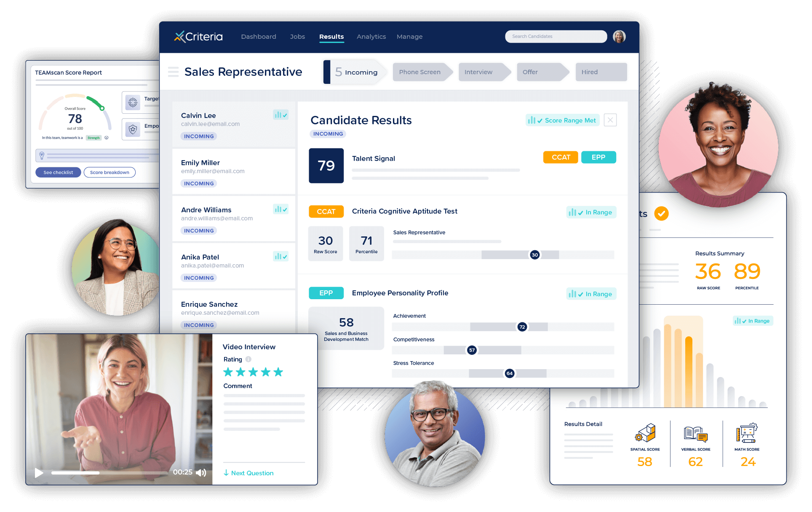The width and height of the screenshot is (812, 512).
Task: Expand the Results Analytics dropdown menu
Action: [x=371, y=37]
